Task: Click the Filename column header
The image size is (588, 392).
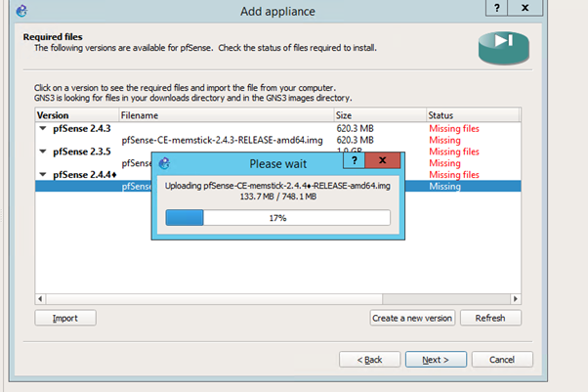Action: coord(227,115)
